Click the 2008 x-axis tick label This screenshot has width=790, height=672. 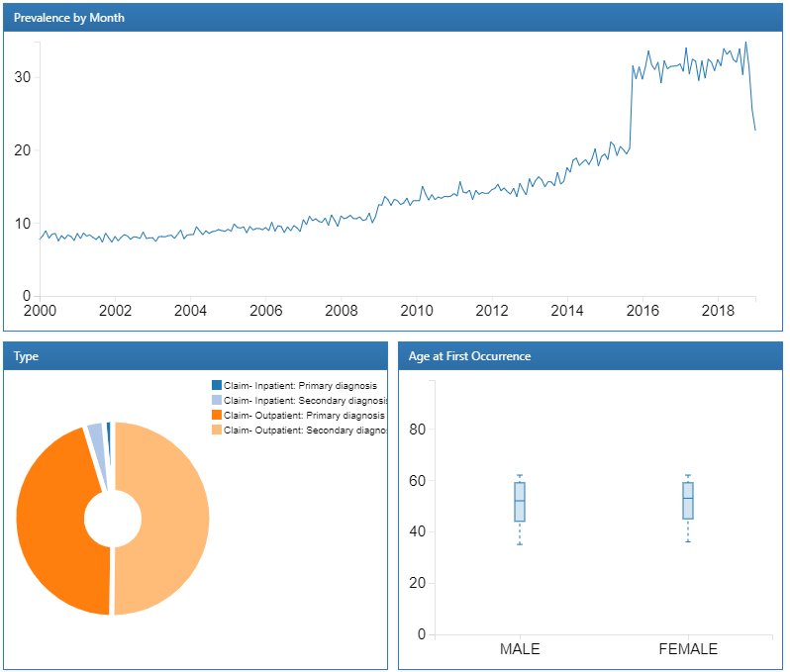tap(342, 311)
